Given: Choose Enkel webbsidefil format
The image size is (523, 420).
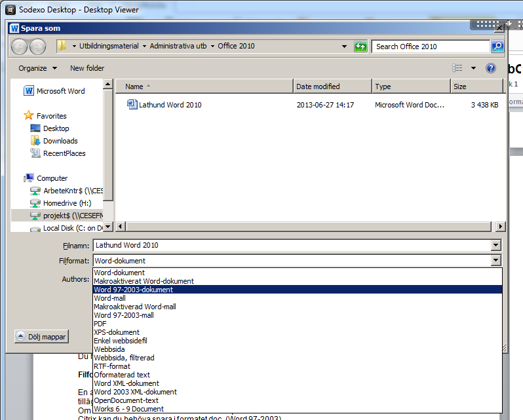Looking at the screenshot, I should [298, 341].
